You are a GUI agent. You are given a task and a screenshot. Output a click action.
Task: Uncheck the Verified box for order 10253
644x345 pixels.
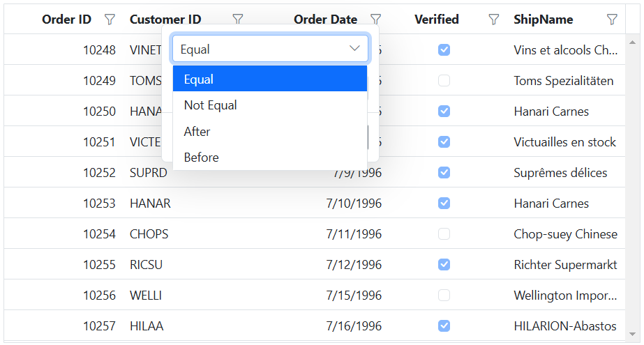click(x=444, y=204)
